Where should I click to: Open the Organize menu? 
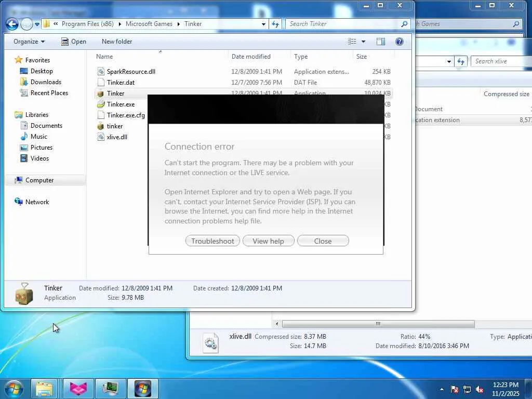[x=29, y=42]
